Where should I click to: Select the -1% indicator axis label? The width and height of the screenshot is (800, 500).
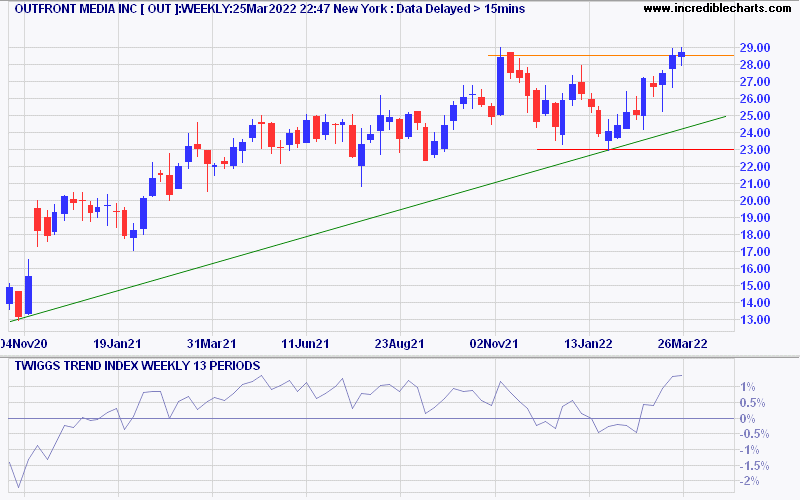click(749, 450)
